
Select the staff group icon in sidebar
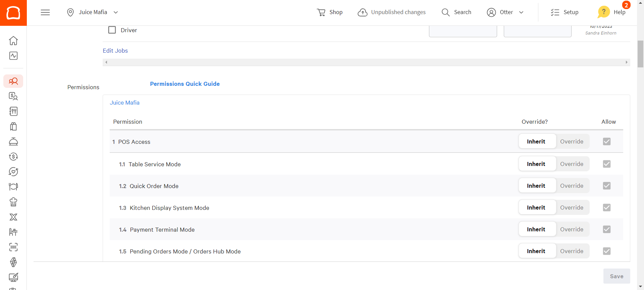click(13, 81)
